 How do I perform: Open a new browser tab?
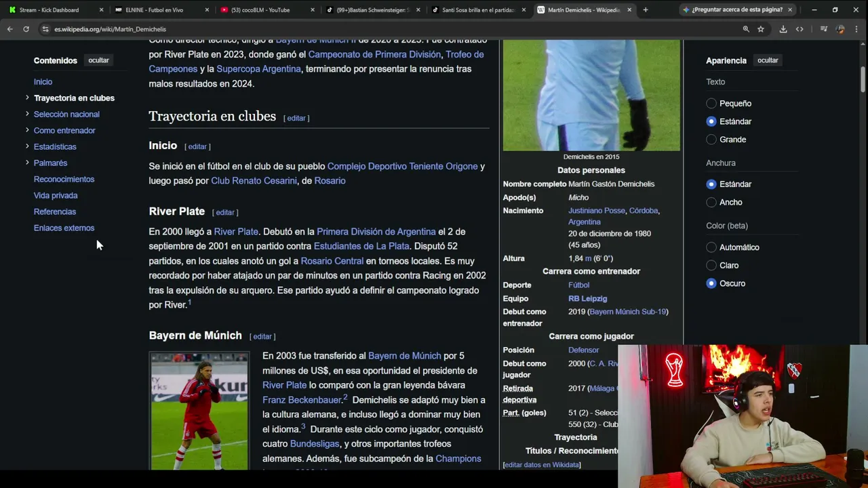646,10
